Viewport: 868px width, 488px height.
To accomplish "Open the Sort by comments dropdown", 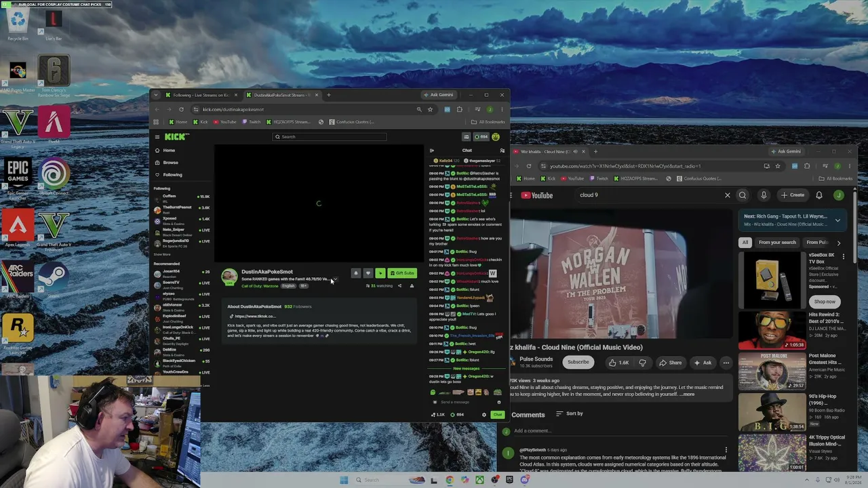I will 570,413.
